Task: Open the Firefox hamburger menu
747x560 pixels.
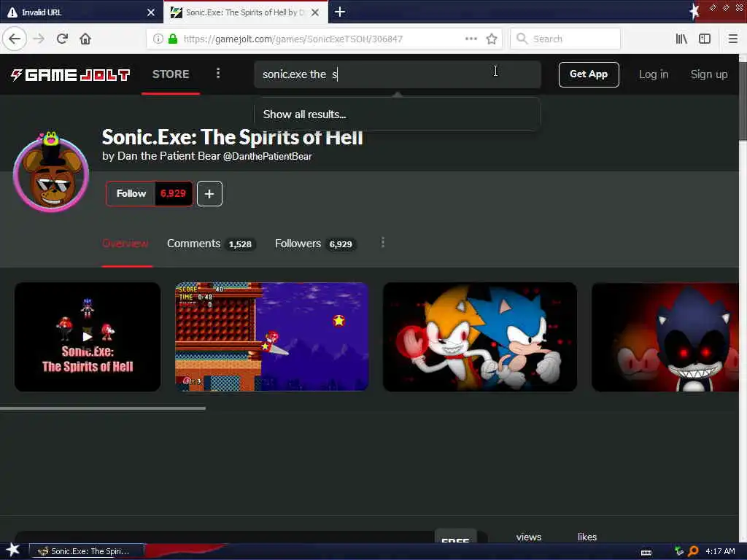Action: pyautogui.click(x=732, y=39)
